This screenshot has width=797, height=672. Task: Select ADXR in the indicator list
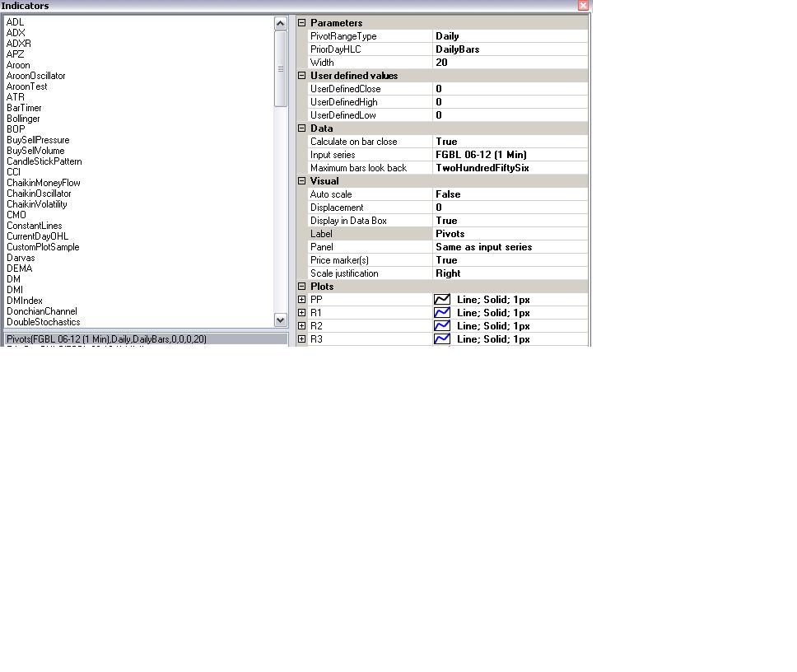(19, 43)
